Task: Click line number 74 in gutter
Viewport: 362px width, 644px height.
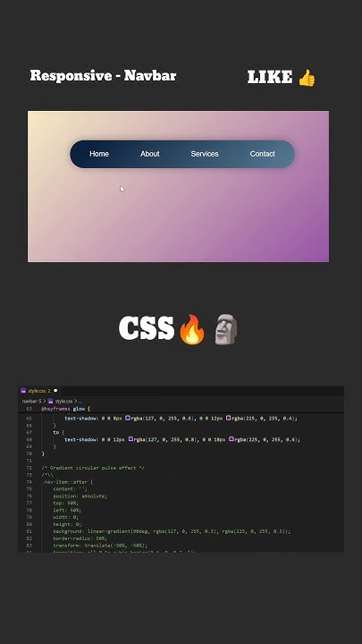Action: (x=29, y=482)
